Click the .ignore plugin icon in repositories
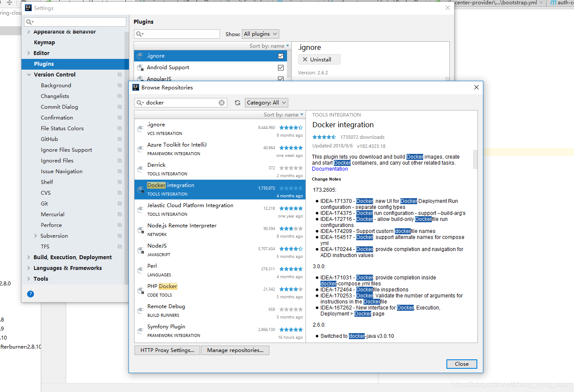The width and height of the screenshot is (574, 392). pos(140,129)
